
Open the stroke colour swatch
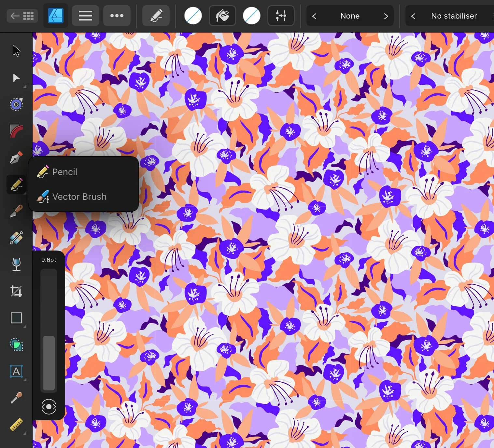click(193, 16)
